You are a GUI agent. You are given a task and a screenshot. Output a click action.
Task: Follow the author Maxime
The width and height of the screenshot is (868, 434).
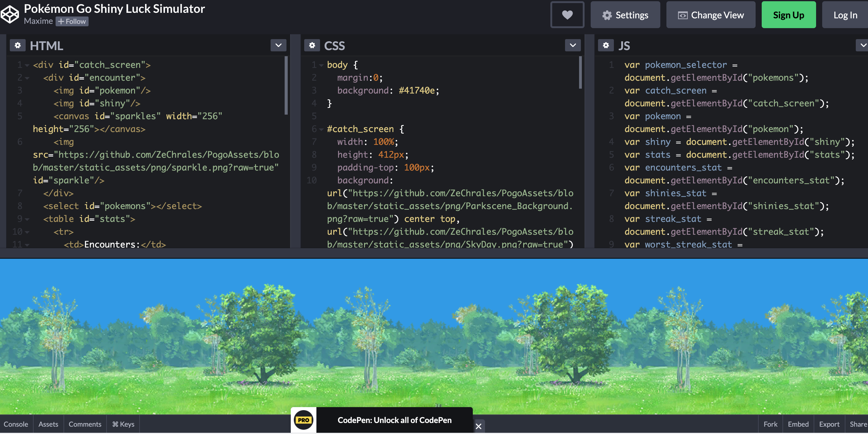pyautogui.click(x=72, y=22)
